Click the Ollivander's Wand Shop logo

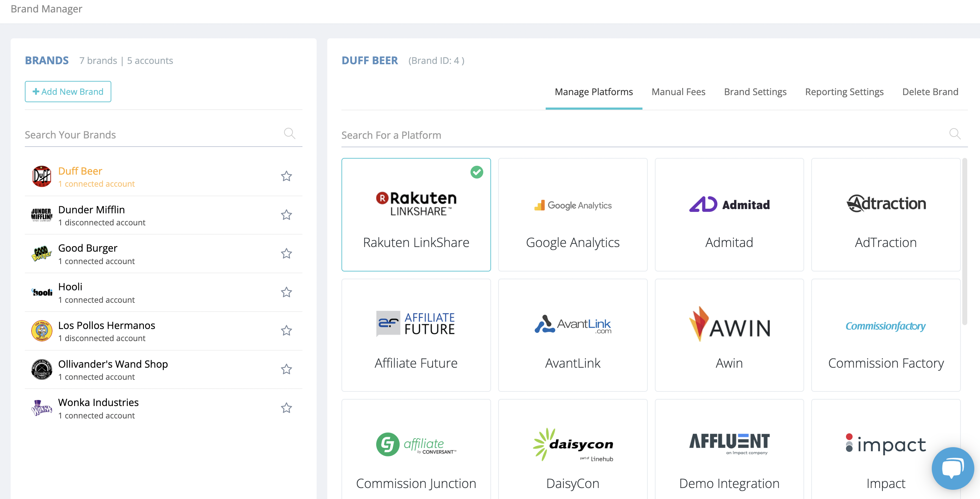[x=41, y=369]
